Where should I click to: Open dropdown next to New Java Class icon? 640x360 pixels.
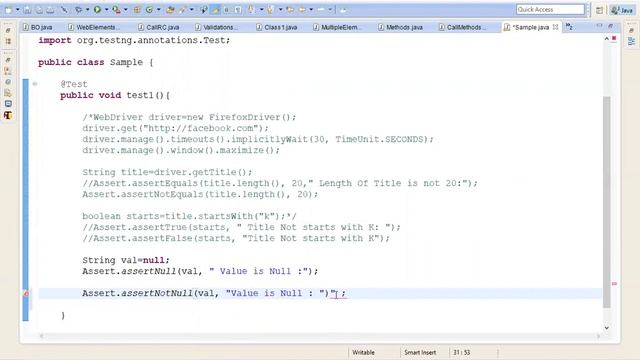pos(159,9)
